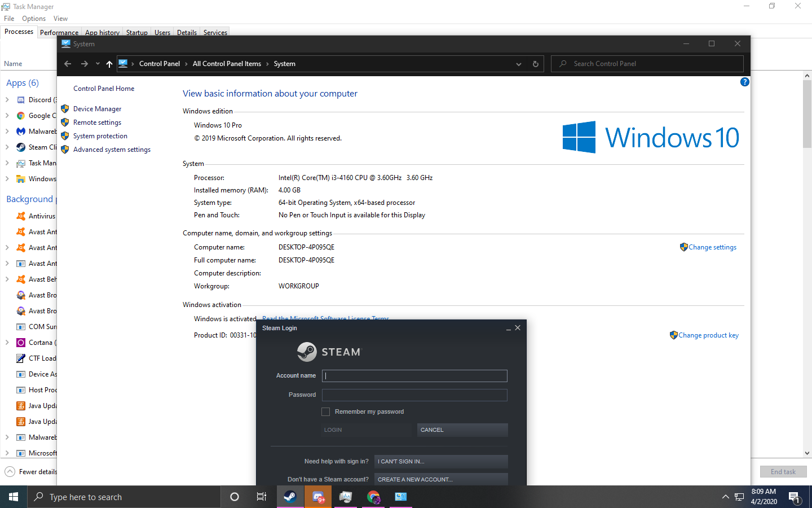Open System protection link
The height and width of the screenshot is (508, 812).
tap(100, 136)
